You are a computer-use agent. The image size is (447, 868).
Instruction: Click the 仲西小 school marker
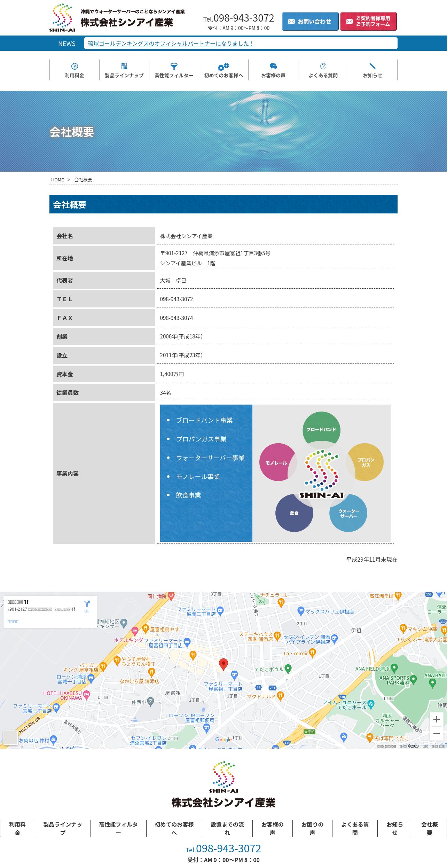(150, 701)
